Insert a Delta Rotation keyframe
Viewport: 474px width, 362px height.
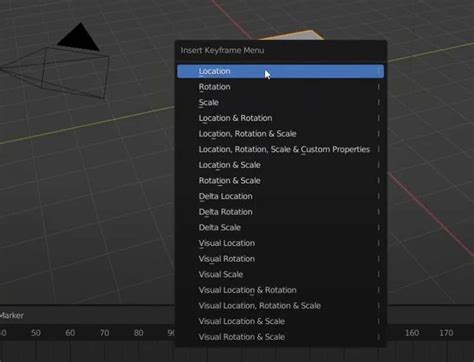point(280,212)
